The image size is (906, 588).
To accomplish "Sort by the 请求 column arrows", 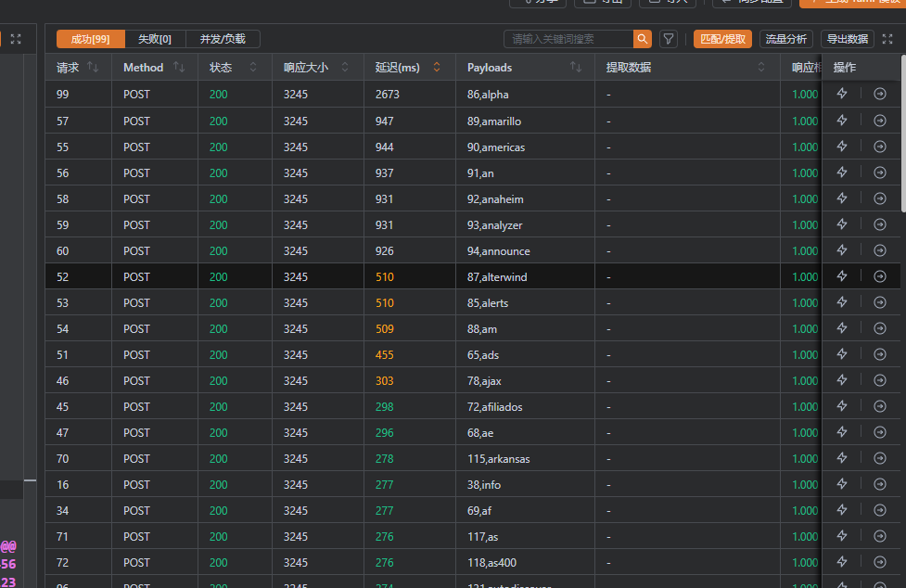I will (x=93, y=68).
